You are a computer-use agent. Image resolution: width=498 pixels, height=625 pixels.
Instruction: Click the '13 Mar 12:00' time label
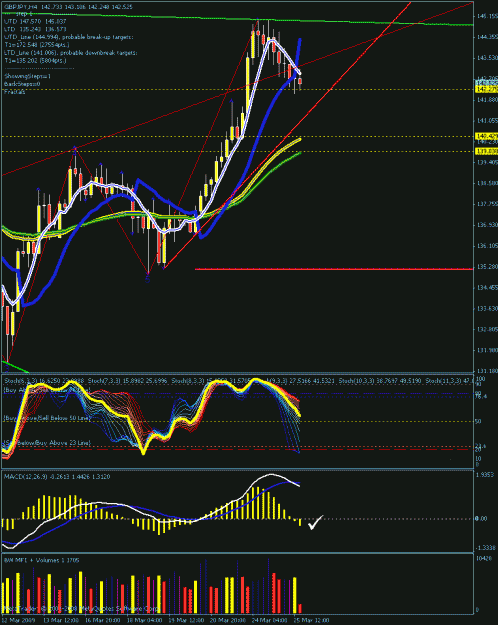point(61,621)
